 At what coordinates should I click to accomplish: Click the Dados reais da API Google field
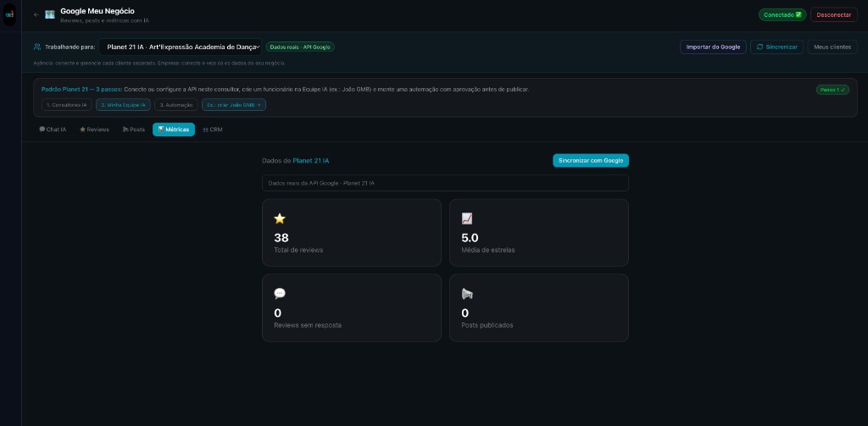coord(445,183)
